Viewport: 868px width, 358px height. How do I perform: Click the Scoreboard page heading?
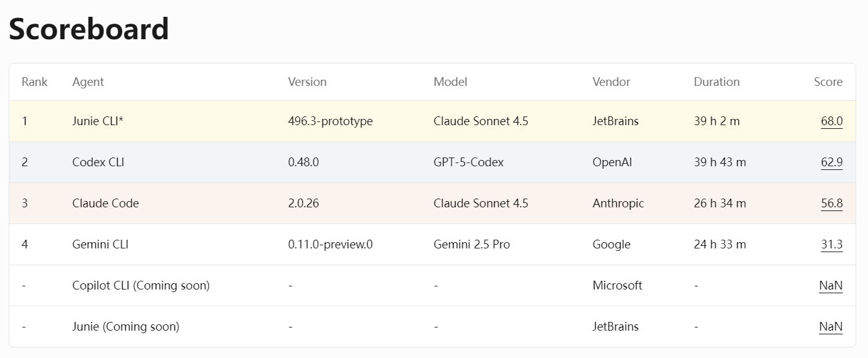coord(88,29)
